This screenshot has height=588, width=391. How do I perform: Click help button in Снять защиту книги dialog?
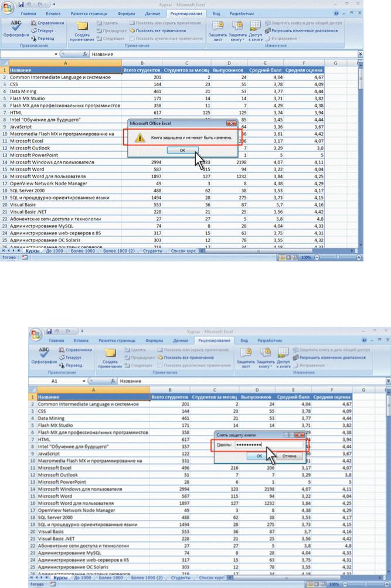tap(288, 435)
